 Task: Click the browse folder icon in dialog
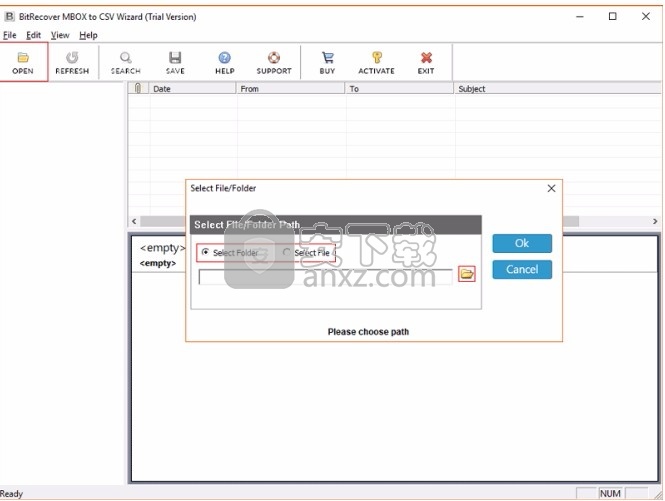click(467, 274)
